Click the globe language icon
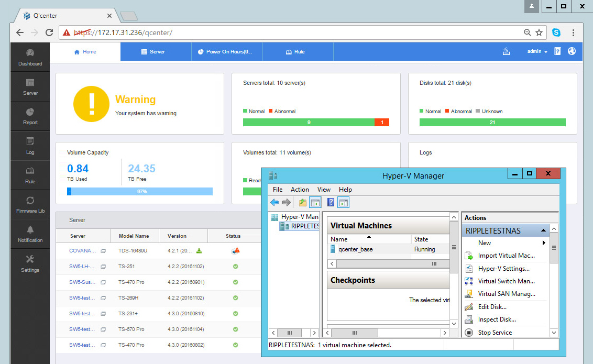This screenshot has height=364, width=593. point(572,51)
